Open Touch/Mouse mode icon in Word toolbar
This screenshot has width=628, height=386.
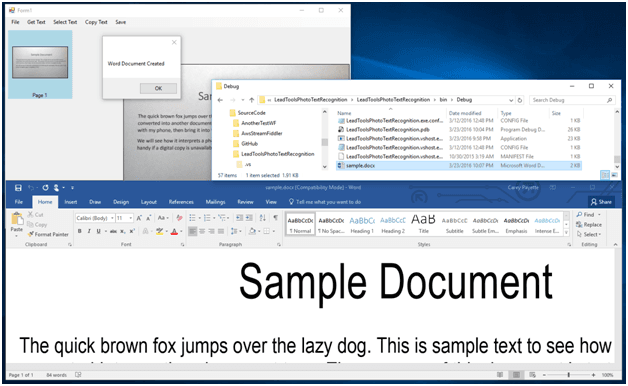coord(57,187)
